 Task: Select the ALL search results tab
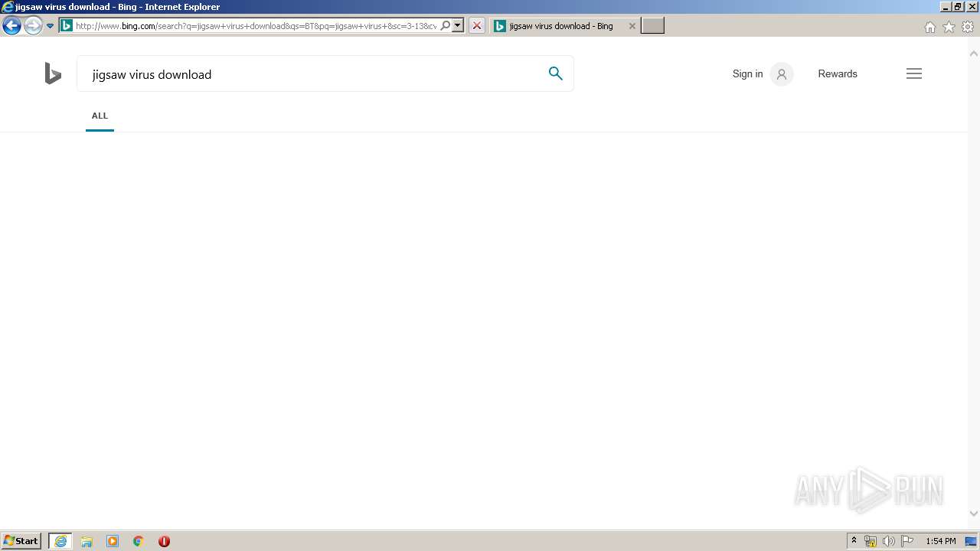[x=100, y=116]
